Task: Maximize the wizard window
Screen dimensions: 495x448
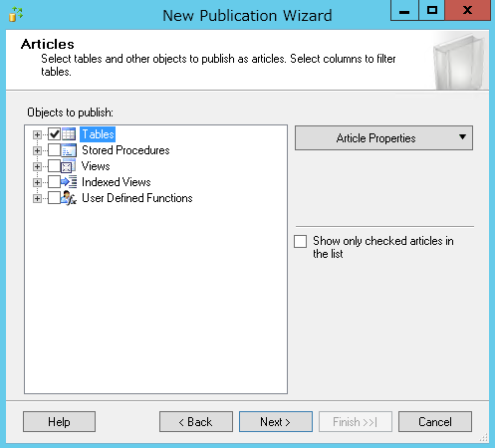Action: pos(431,10)
